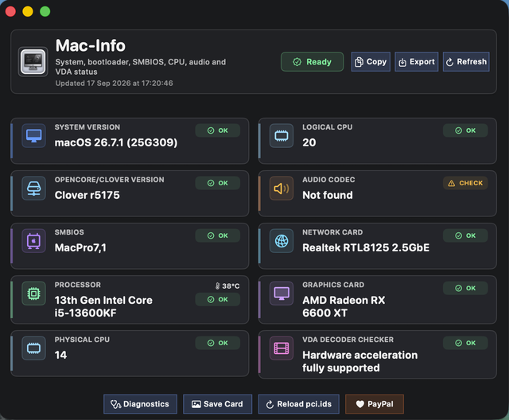Select the Clover r5175 version text
509x420 pixels.
coord(87,195)
